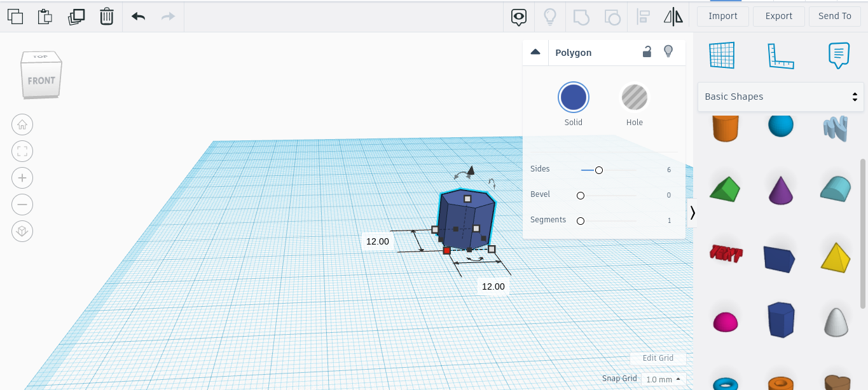Click the 12.00 dimension left of the polygon
Screen dimensions: 868x390
(378, 241)
